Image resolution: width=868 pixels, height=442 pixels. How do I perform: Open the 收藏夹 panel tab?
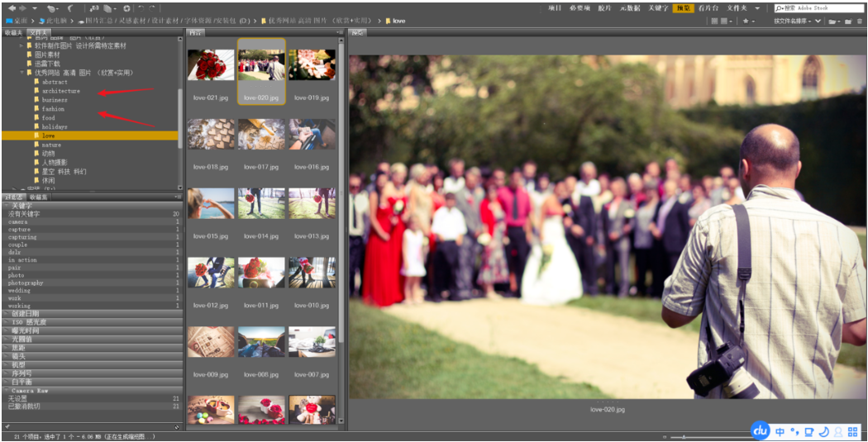(13, 33)
